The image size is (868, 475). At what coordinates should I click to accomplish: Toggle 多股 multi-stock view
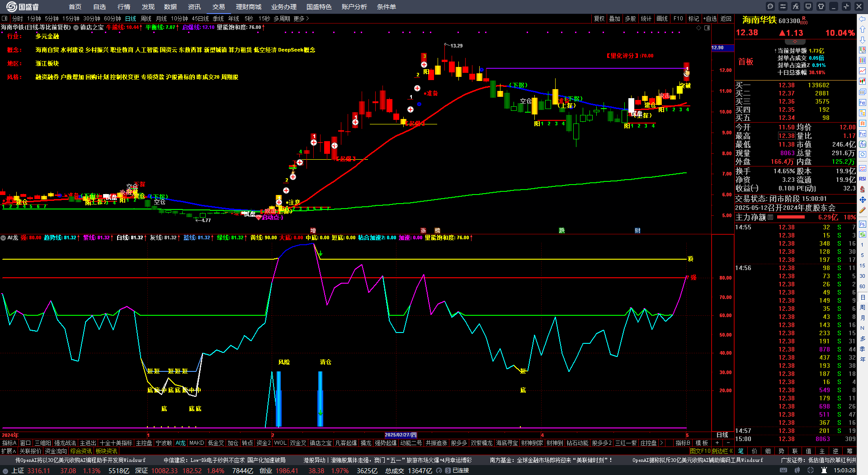[x=630, y=19]
